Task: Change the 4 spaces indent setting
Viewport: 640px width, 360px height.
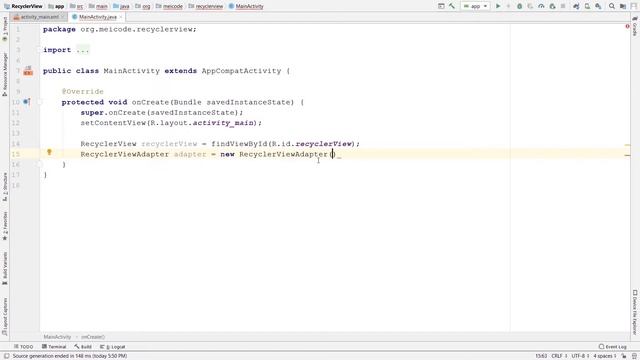Action: tap(605, 356)
